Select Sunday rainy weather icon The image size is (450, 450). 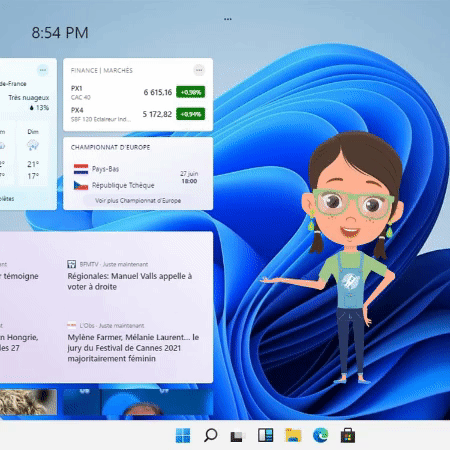33,145
